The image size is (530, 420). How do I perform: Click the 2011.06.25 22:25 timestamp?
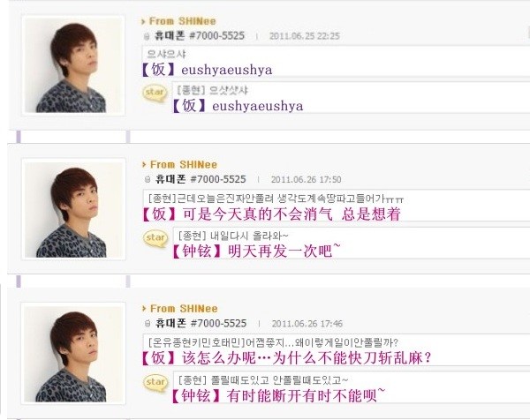tap(305, 36)
